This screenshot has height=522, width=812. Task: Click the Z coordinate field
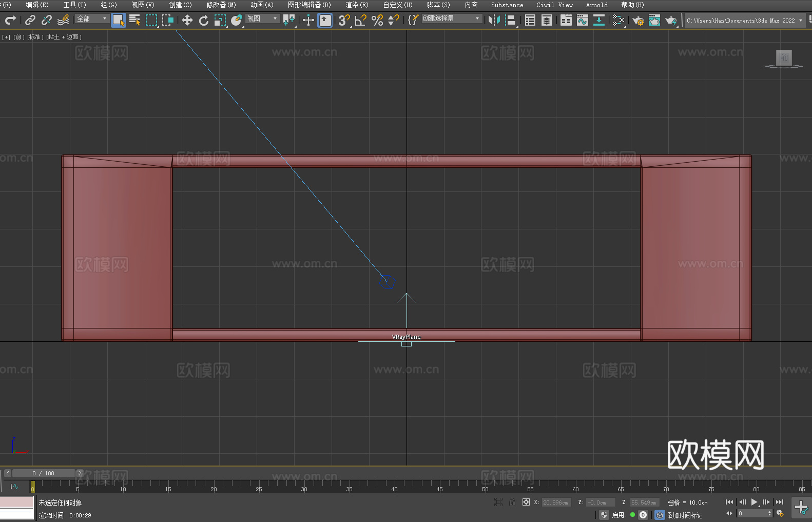tap(644, 502)
